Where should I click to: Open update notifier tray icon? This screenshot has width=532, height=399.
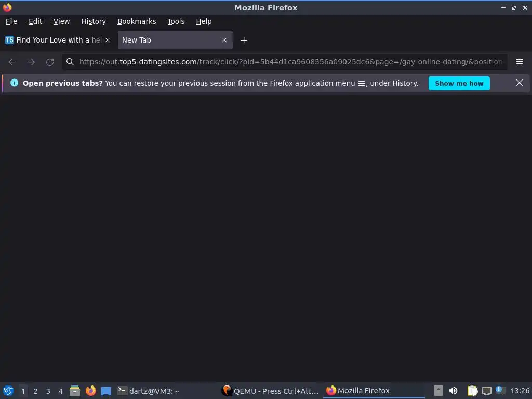(x=500, y=390)
